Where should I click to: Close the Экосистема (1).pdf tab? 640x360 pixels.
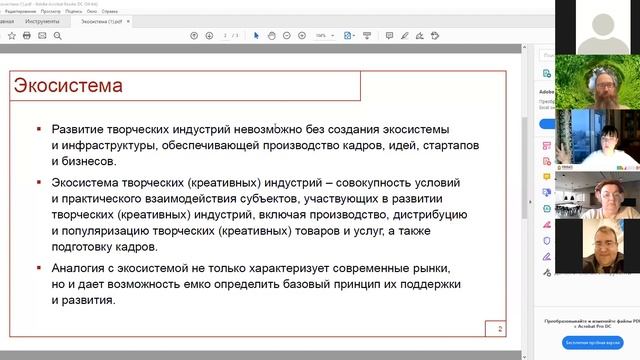click(x=128, y=21)
